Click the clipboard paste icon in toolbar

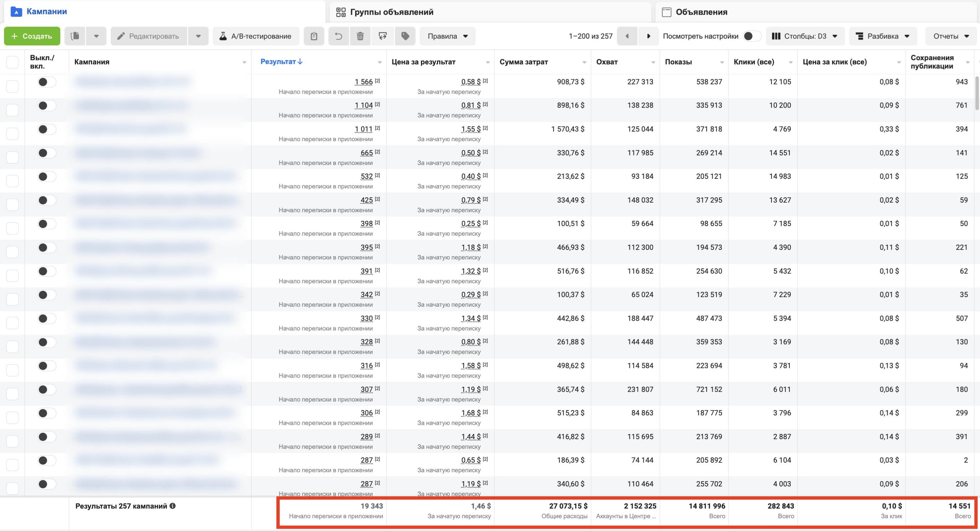(314, 36)
